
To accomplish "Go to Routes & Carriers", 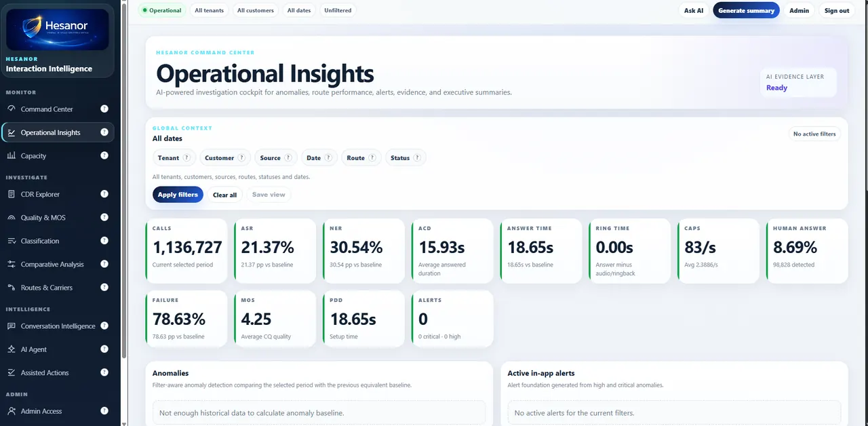I will click(x=58, y=288).
